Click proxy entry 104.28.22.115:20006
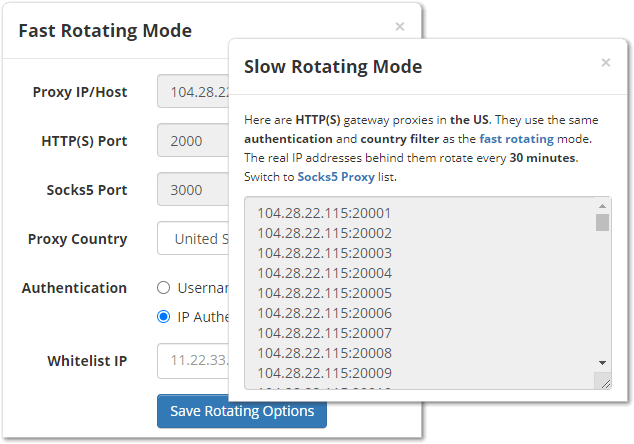634x444 pixels. (324, 313)
